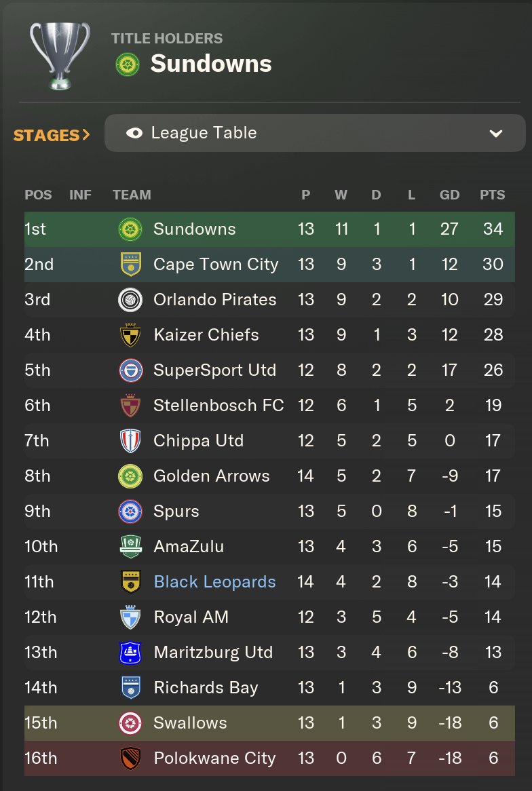Click Sundowns badge under Title Holders

(128, 64)
